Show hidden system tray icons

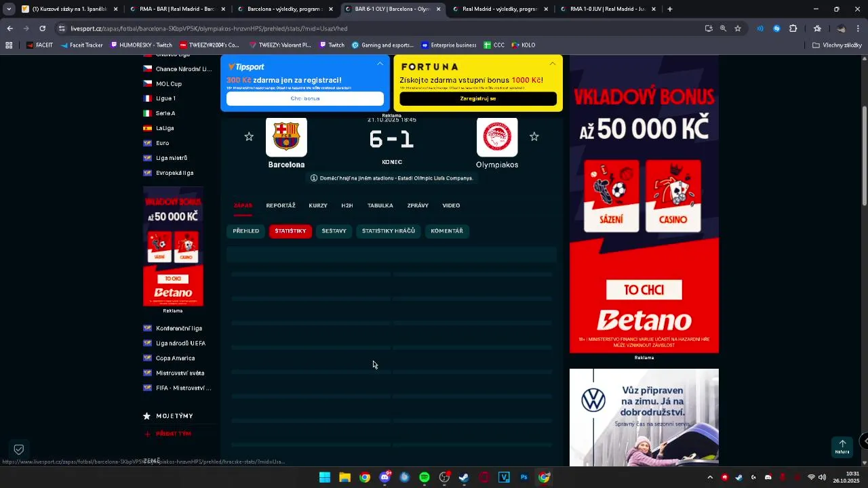tap(710, 477)
